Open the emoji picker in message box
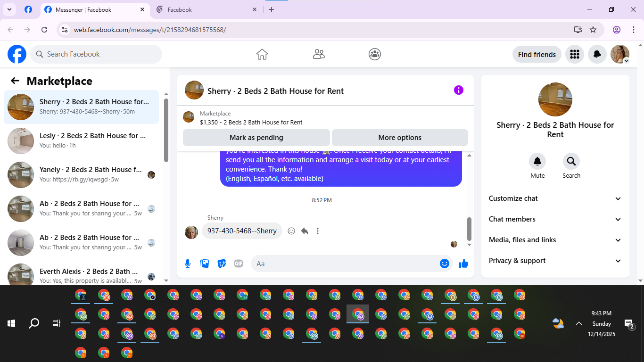The image size is (644, 362). tap(444, 263)
